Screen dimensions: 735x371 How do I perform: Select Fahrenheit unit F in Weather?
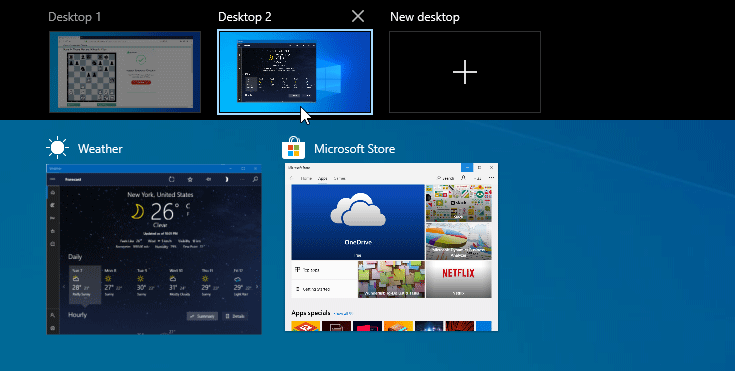[188, 214]
